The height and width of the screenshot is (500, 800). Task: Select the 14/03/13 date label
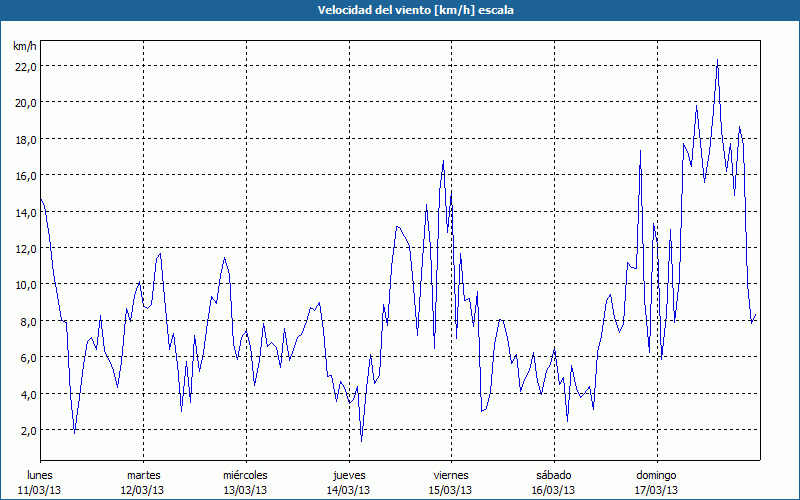click(348, 490)
